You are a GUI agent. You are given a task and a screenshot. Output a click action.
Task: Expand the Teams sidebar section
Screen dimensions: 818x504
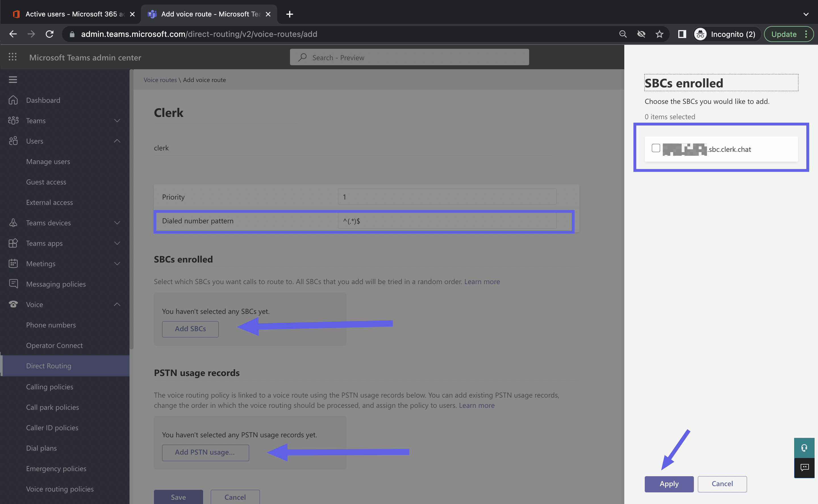(x=117, y=120)
